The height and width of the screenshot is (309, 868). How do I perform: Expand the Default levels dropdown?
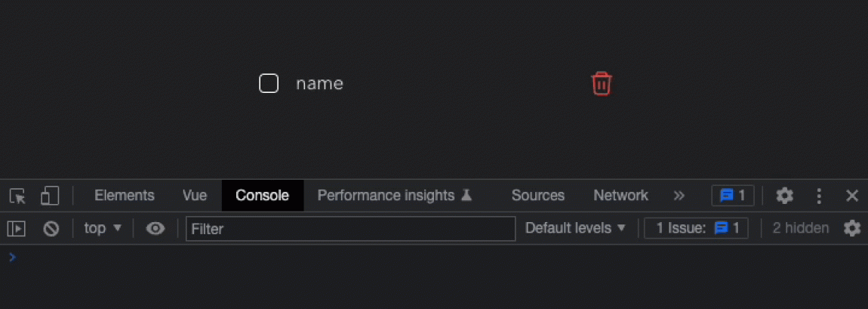575,228
